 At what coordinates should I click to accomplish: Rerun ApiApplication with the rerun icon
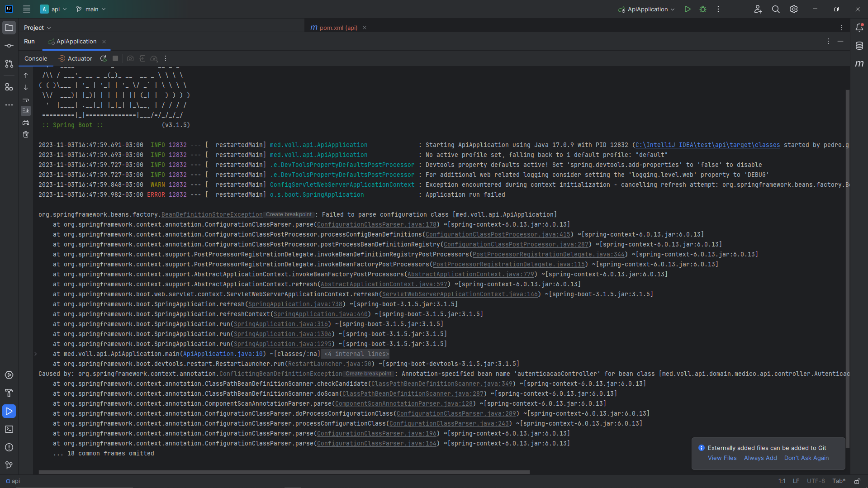click(104, 58)
